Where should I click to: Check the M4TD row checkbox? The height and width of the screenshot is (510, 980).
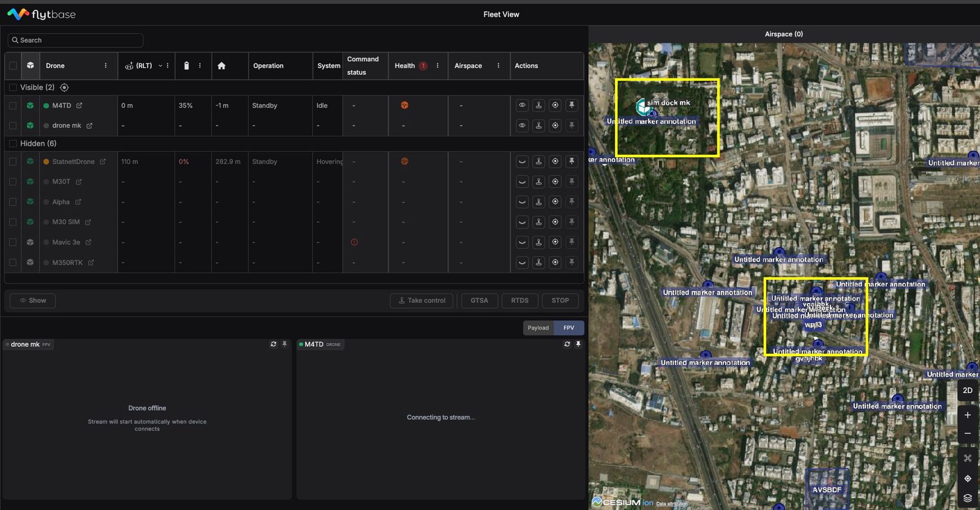(13, 105)
